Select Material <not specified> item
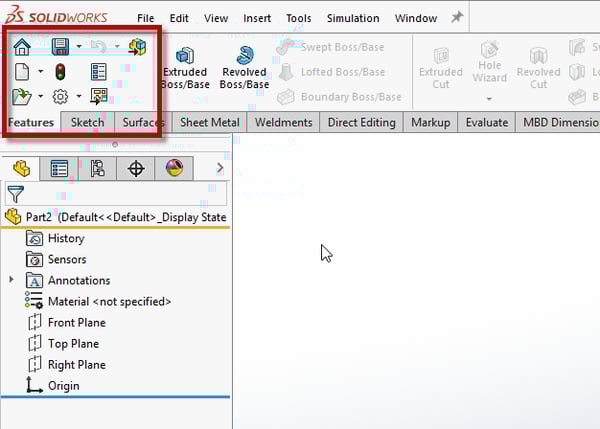600x429 pixels. click(x=98, y=302)
